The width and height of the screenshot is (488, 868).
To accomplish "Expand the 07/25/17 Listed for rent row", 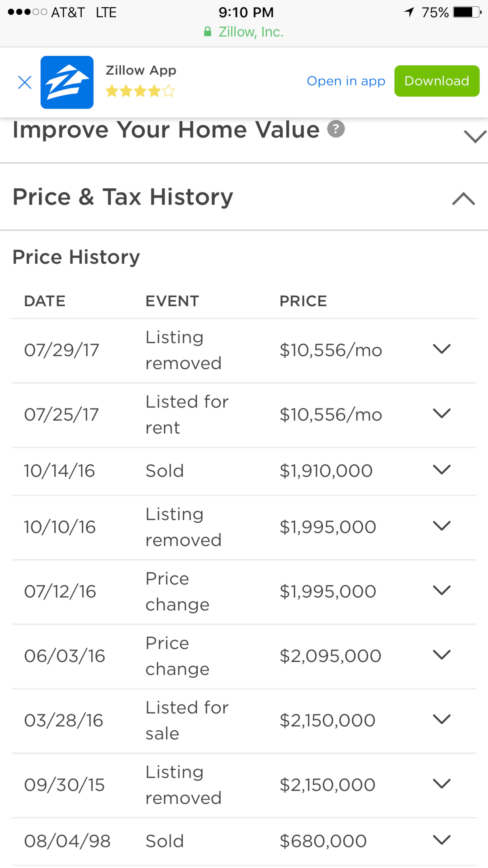I will click(441, 413).
